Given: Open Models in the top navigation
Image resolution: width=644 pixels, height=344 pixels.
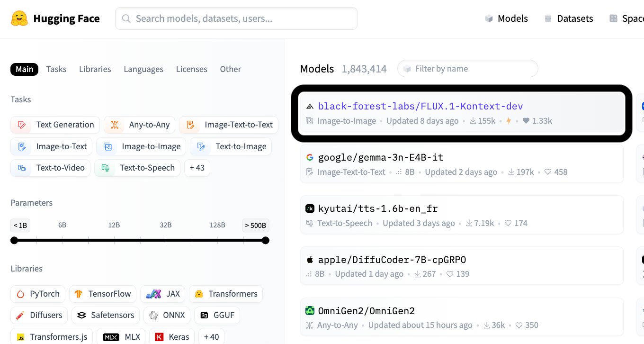Looking at the screenshot, I should click(x=507, y=18).
